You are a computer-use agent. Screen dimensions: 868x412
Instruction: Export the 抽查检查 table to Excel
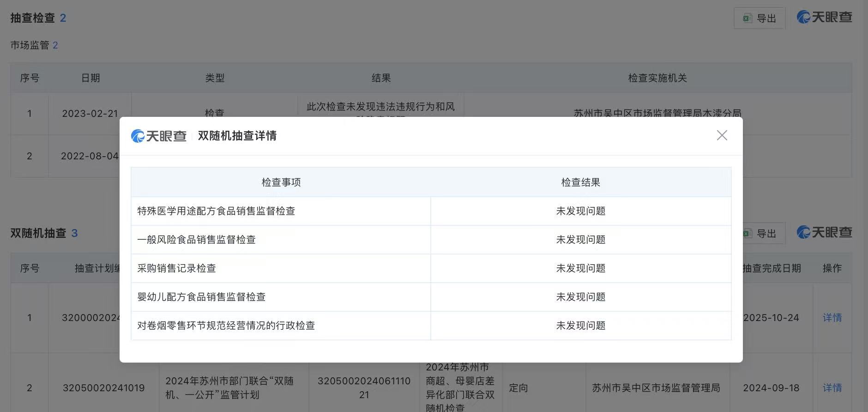tap(759, 18)
